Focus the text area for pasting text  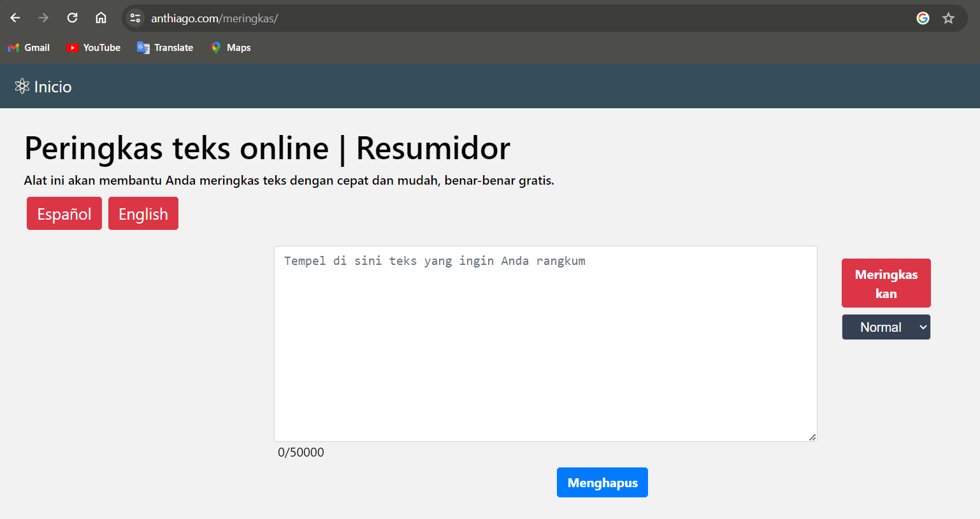[x=545, y=344]
